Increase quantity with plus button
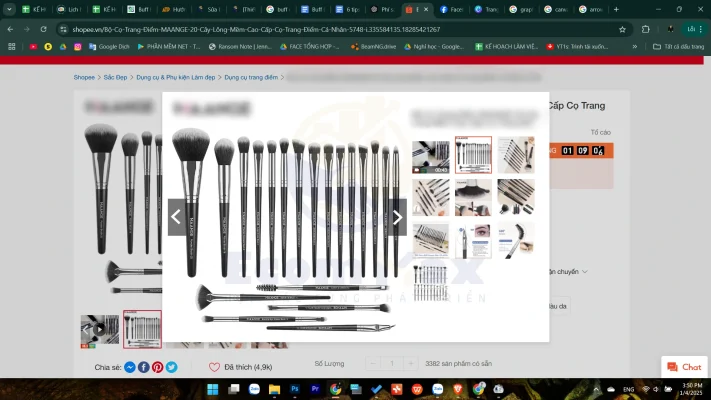Viewport: 711px width, 400px height. (410, 363)
